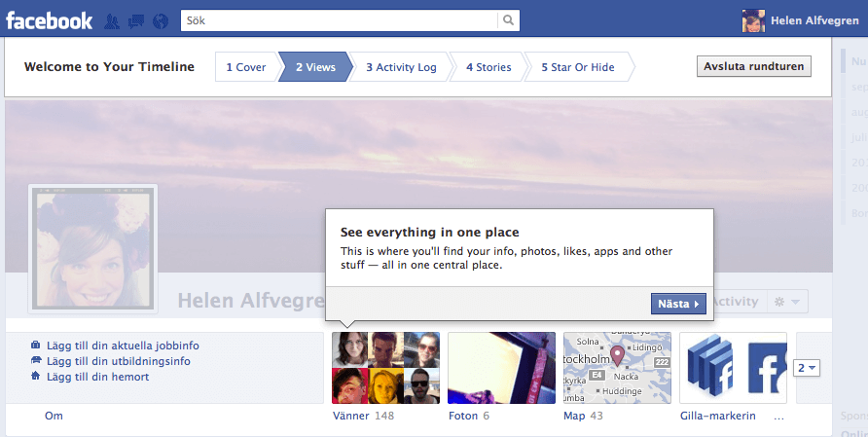Open the Facebook logo home link
Viewport: 868px width, 437px height.
[x=50, y=21]
